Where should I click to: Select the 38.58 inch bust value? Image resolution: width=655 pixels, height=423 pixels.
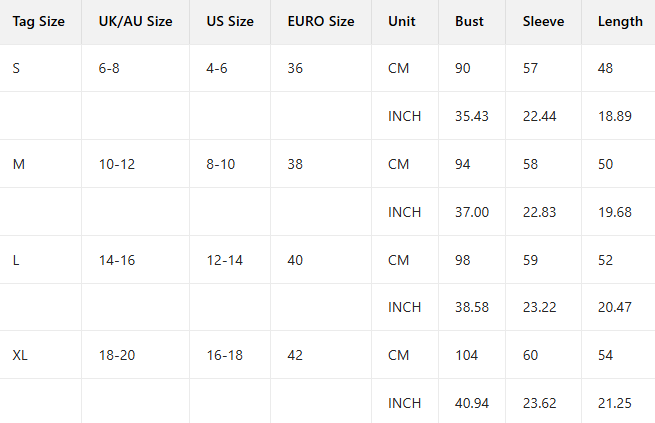point(471,307)
